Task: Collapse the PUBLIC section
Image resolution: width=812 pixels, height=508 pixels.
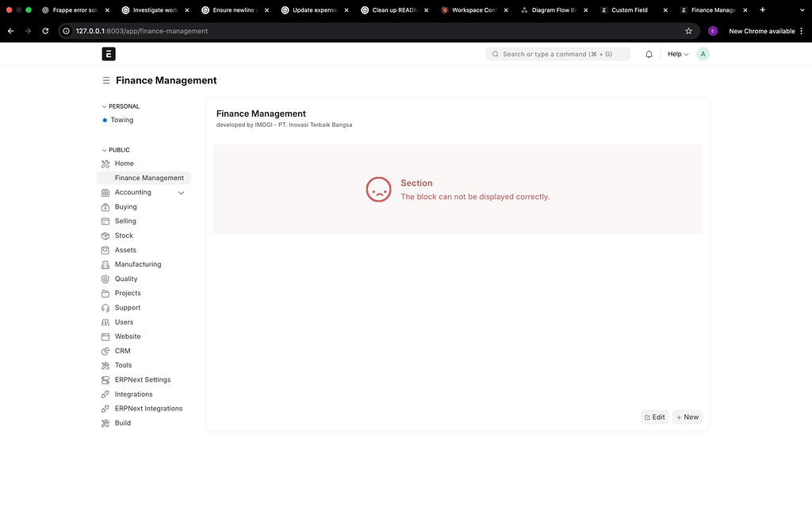Action: [104, 149]
